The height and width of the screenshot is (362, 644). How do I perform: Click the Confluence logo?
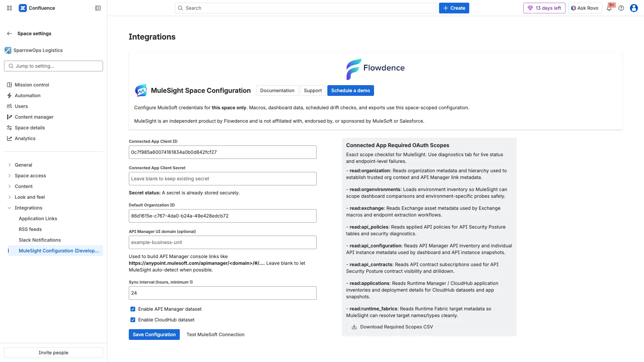22,8
